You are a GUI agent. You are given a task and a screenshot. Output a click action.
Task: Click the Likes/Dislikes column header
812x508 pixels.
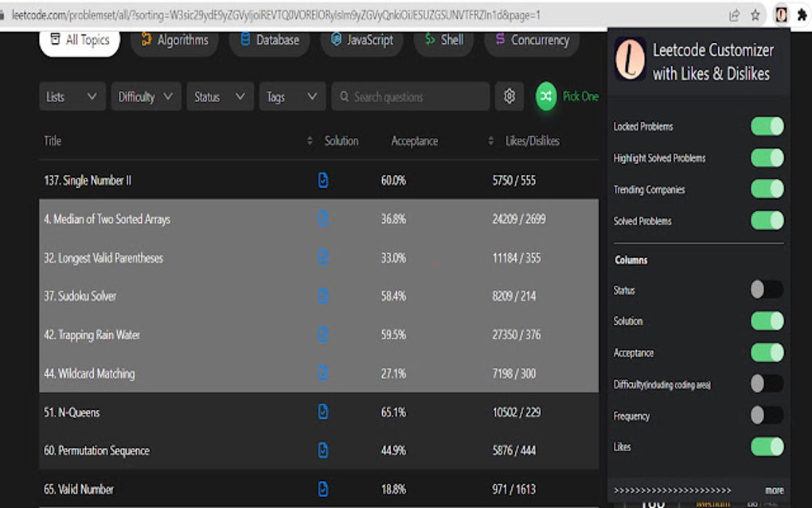533,141
